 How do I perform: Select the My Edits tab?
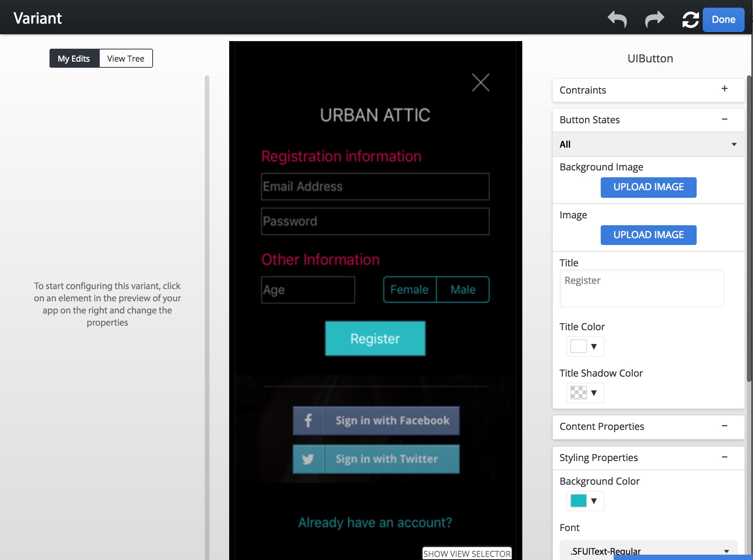[x=73, y=58]
